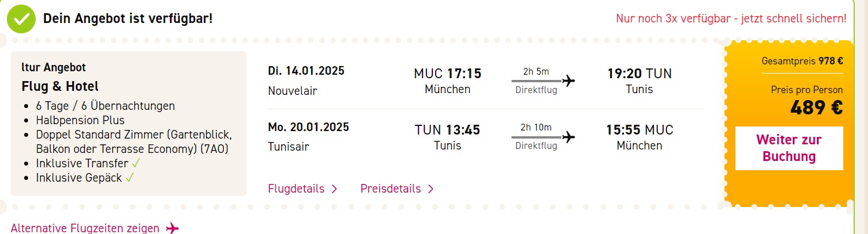The width and height of the screenshot is (868, 234).
Task: Expand Preisdetails using its chevron arrow
Action: pyautogui.click(x=431, y=189)
